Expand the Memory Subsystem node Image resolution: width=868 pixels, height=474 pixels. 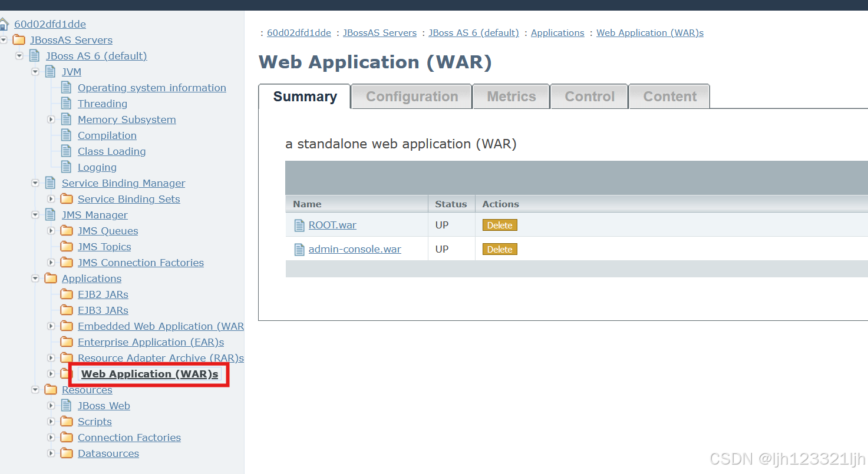coord(51,120)
